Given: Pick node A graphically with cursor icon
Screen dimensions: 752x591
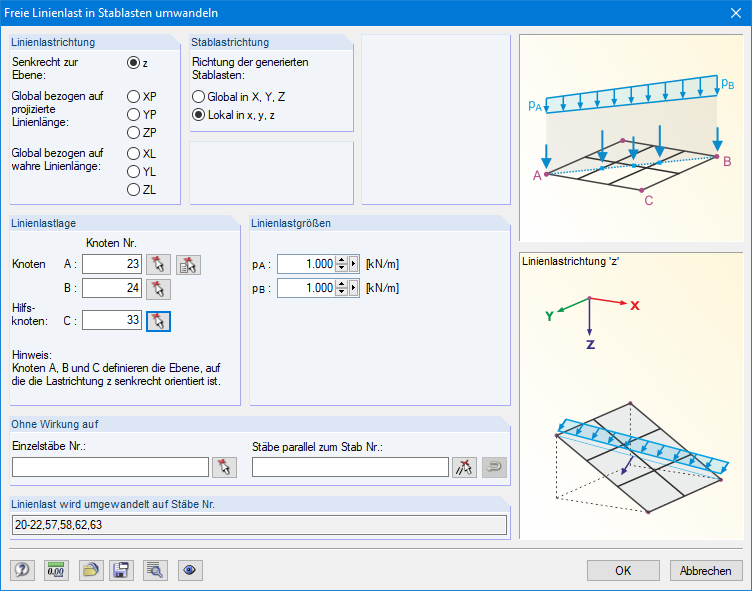Looking at the screenshot, I should click(x=158, y=265).
